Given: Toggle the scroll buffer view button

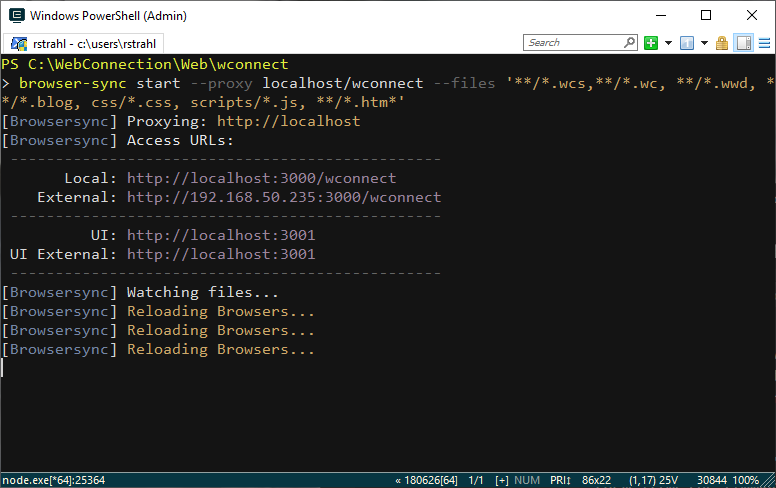Looking at the screenshot, I should pyautogui.click(x=743, y=43).
